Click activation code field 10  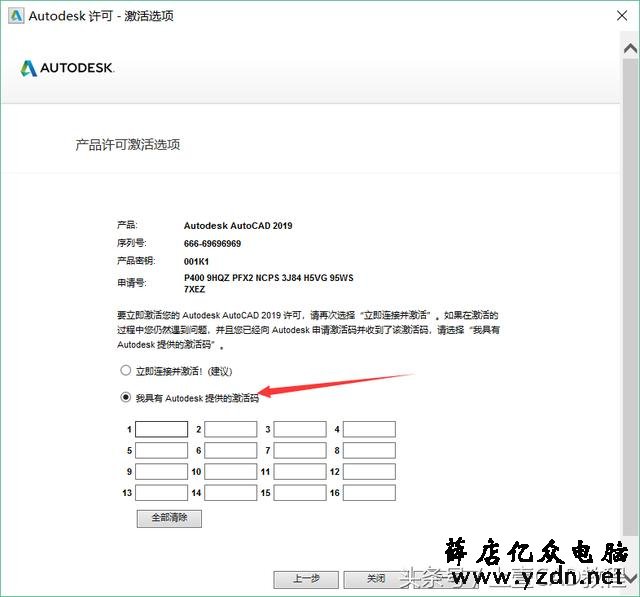point(231,472)
